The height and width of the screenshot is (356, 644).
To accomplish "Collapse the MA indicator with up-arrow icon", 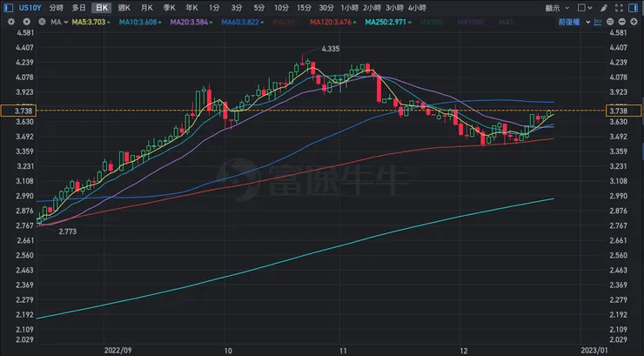I will tap(27, 22).
